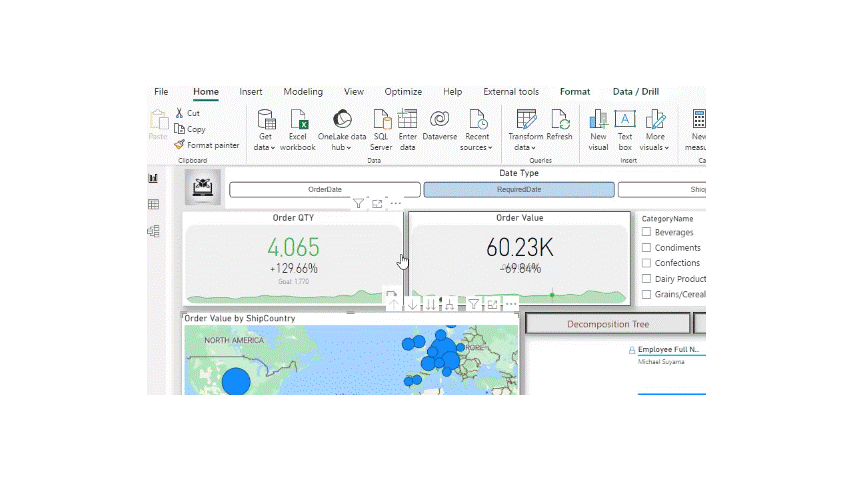Open the Modeling ribbon tab
Screen dimensions: 853x480
[x=303, y=92]
